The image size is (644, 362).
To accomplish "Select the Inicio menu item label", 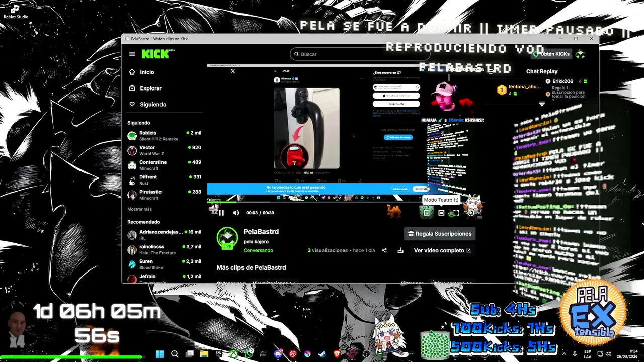I will (147, 72).
